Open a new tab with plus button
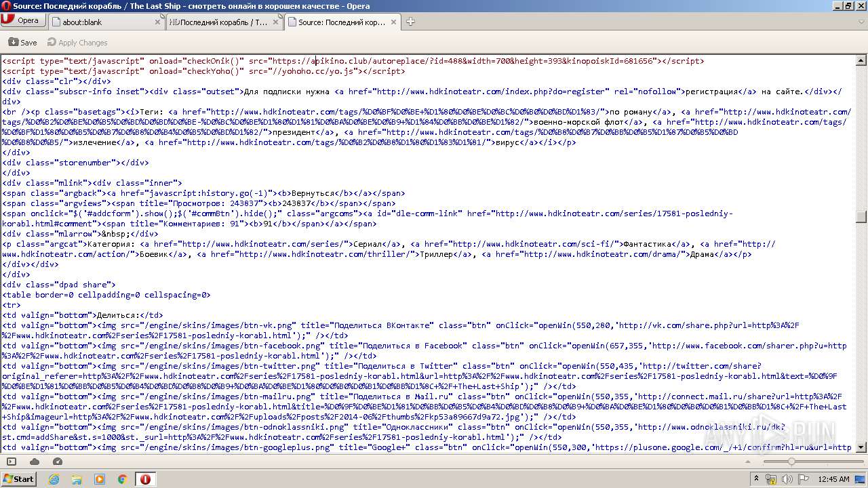The height and width of the screenshot is (488, 868). pos(410,22)
